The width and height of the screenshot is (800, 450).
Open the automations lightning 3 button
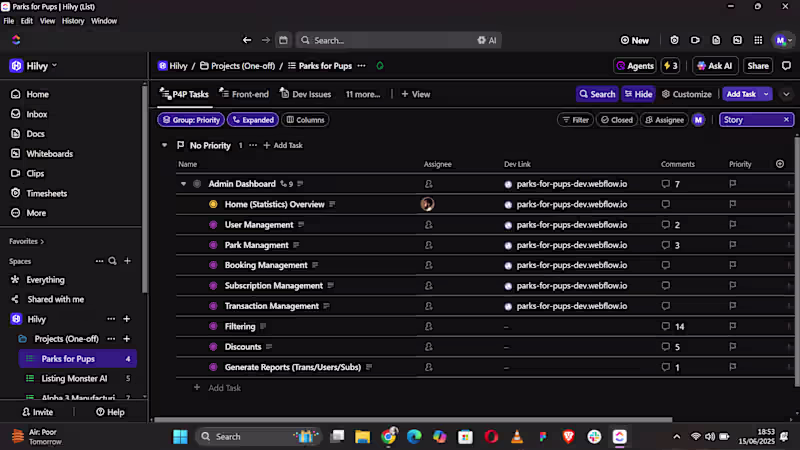click(670, 66)
